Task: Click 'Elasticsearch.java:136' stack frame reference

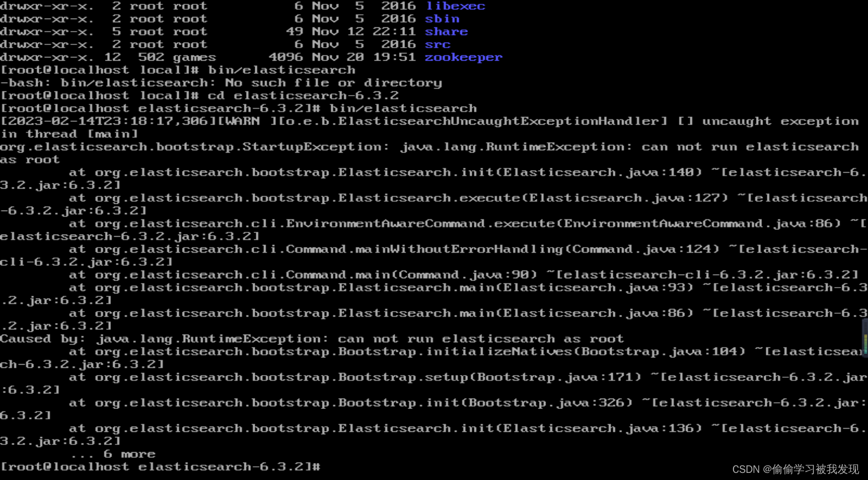Action: [x=599, y=429]
